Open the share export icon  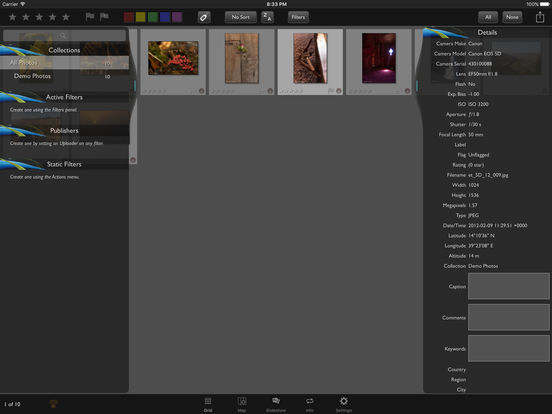click(x=540, y=17)
